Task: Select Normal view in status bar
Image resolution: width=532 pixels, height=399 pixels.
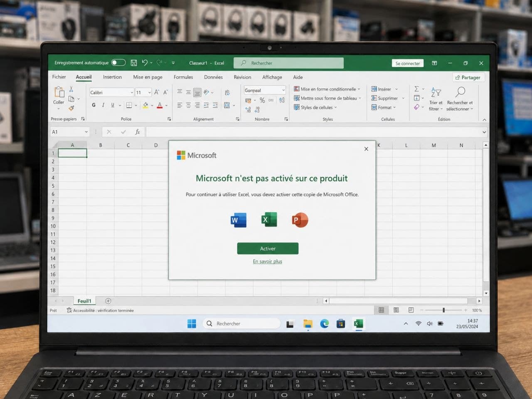Action: [381, 310]
